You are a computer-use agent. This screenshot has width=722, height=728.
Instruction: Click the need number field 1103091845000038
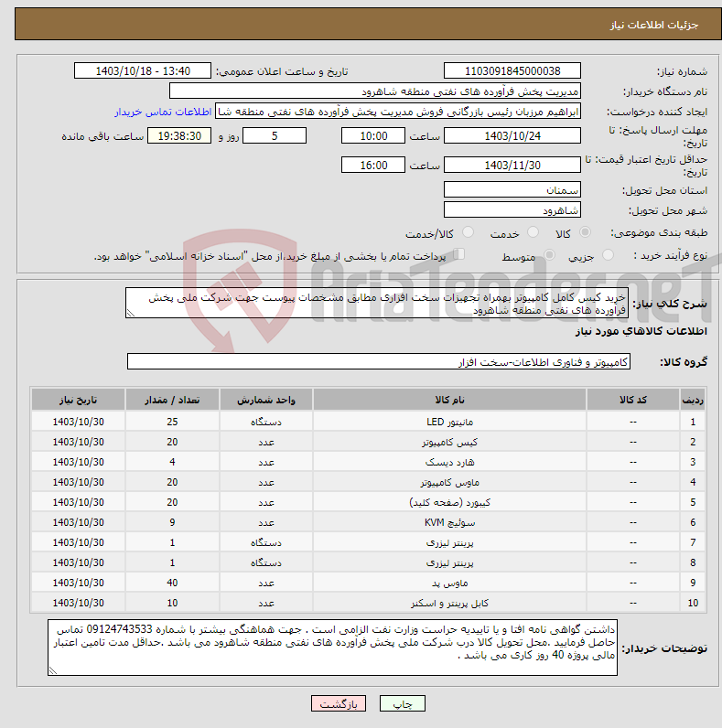click(x=512, y=71)
